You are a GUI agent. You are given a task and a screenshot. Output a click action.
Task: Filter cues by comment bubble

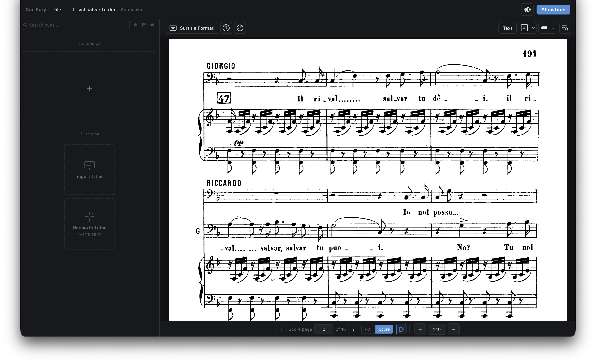pos(152,25)
